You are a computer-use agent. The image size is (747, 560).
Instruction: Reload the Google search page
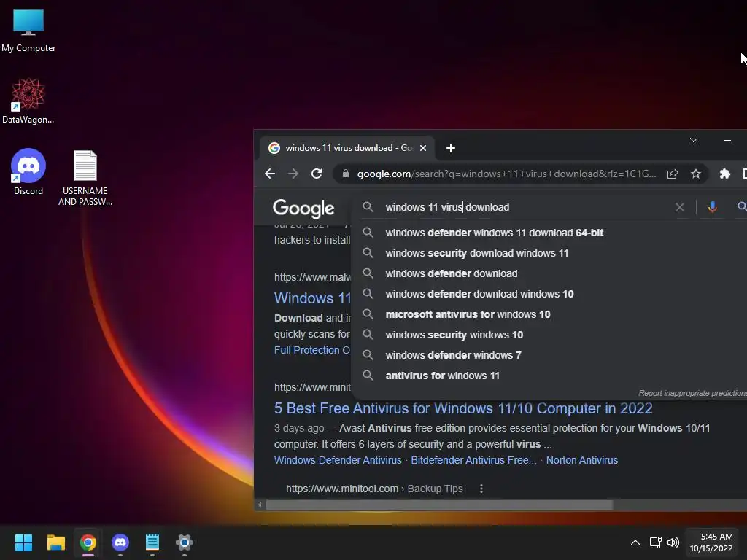tap(317, 174)
